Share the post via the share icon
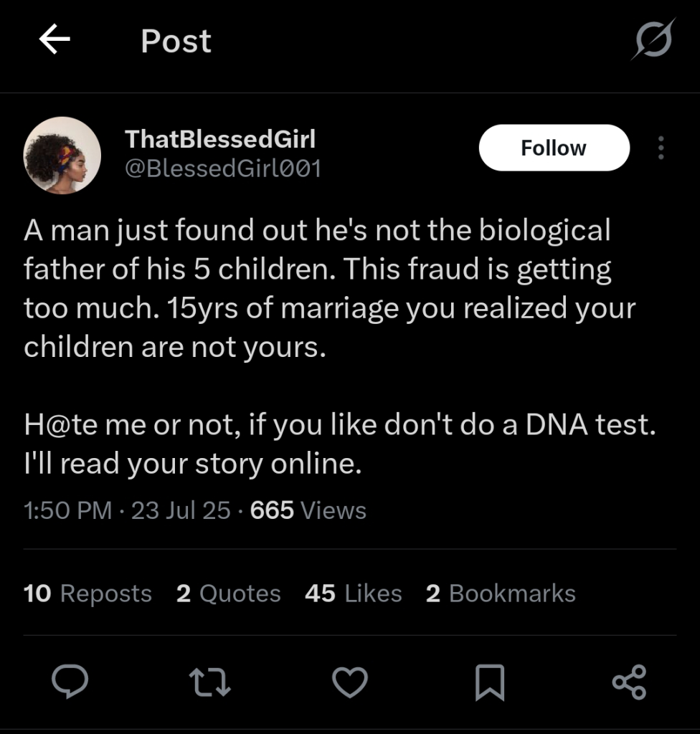The image size is (700, 734). point(630,681)
